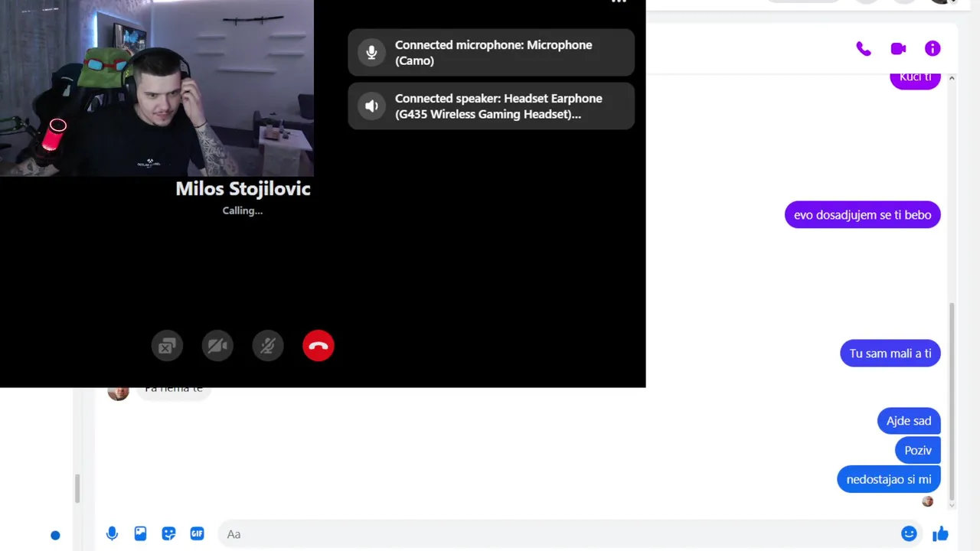Start screen sharing in the call
980x551 pixels.
(x=167, y=346)
